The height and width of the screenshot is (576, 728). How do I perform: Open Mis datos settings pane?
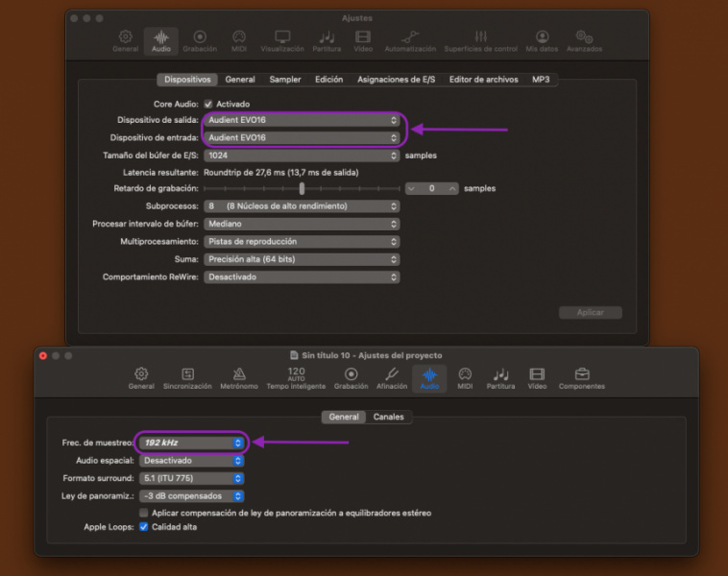click(x=542, y=41)
